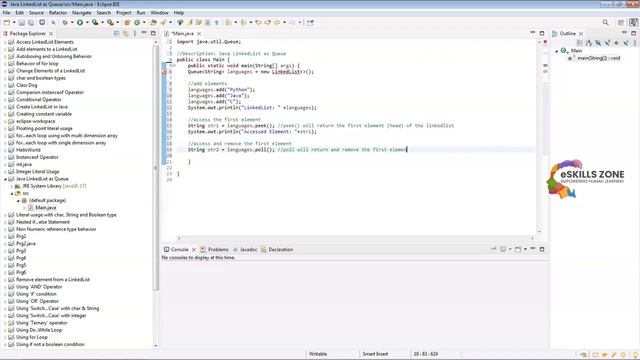Click the Last Edit Location arrow icon
The height and width of the screenshot is (360, 640).
click(258, 23)
